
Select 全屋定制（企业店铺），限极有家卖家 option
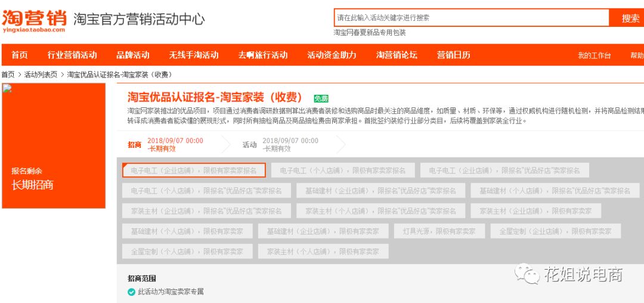pyautogui.click(x=556, y=231)
